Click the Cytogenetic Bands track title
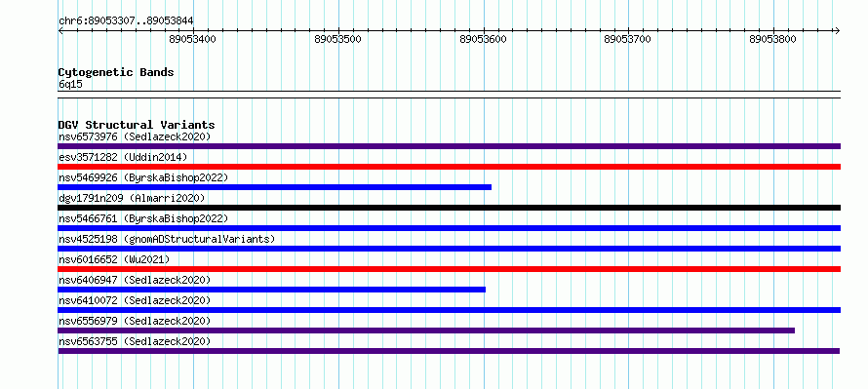868x389 pixels. coord(116,72)
